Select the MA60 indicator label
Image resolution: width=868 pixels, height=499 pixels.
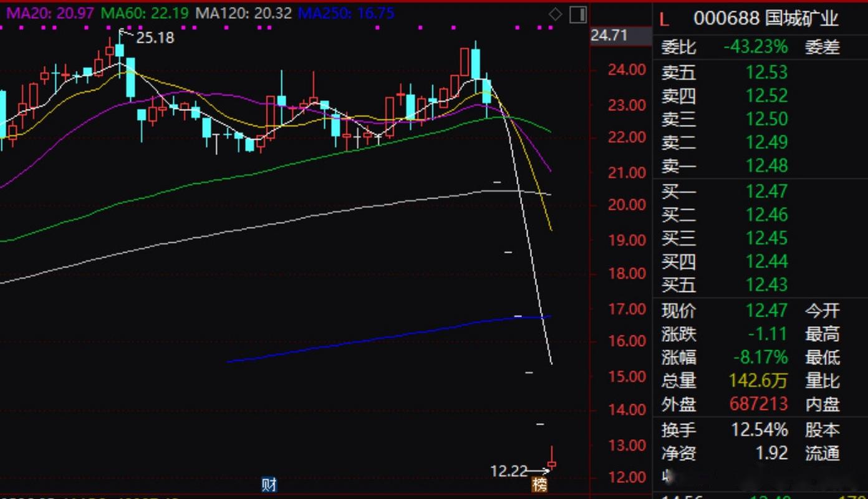(144, 12)
